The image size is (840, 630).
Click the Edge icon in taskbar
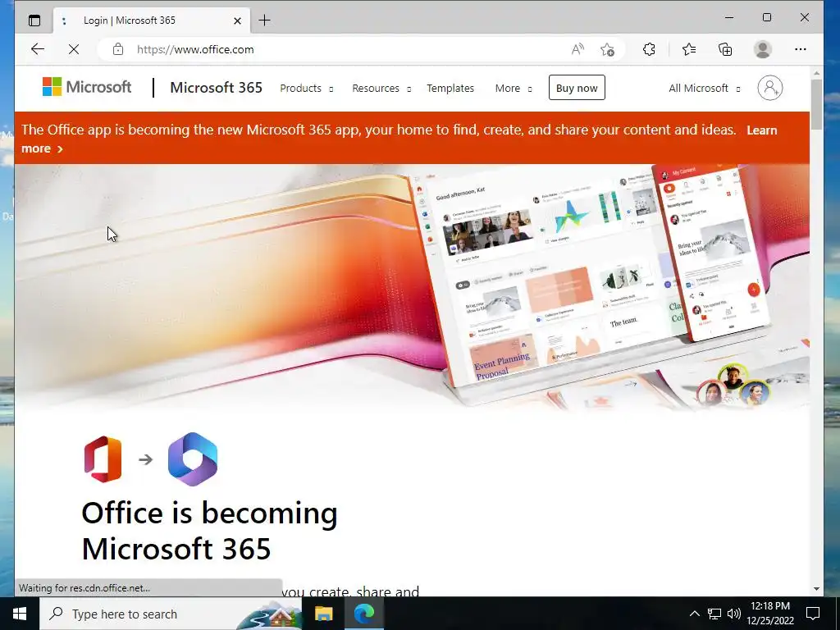click(363, 614)
